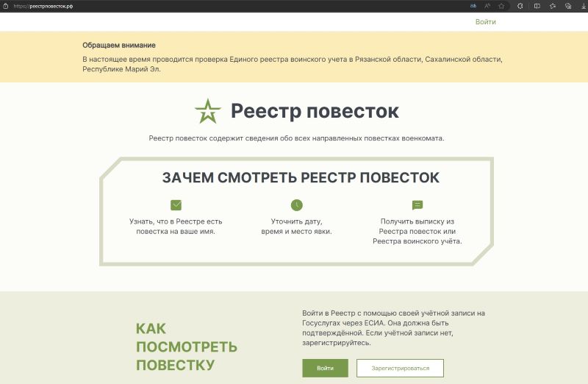
Task: Click the translate page icon in address bar
Action: (x=473, y=5)
